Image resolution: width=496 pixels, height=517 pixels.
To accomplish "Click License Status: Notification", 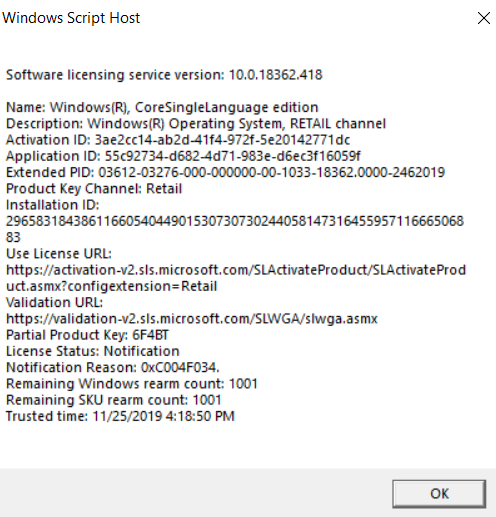I will 93,351.
